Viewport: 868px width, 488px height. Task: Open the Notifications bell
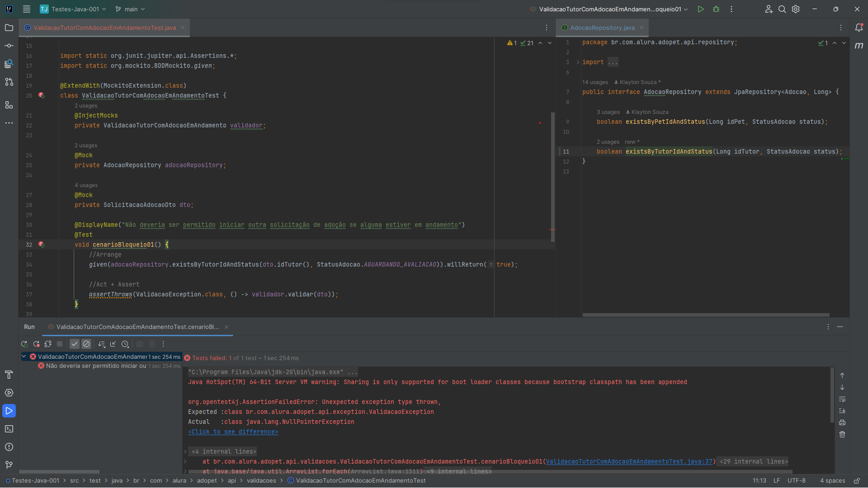coord(859,28)
